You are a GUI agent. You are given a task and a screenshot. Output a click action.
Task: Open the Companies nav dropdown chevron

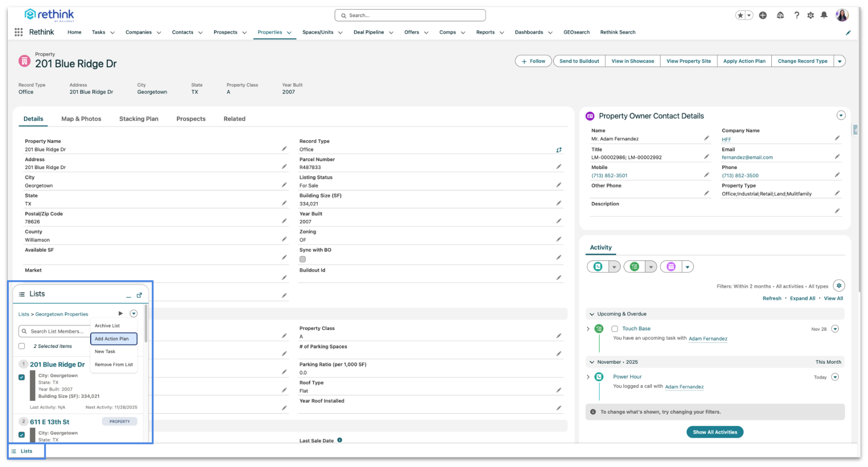click(159, 32)
